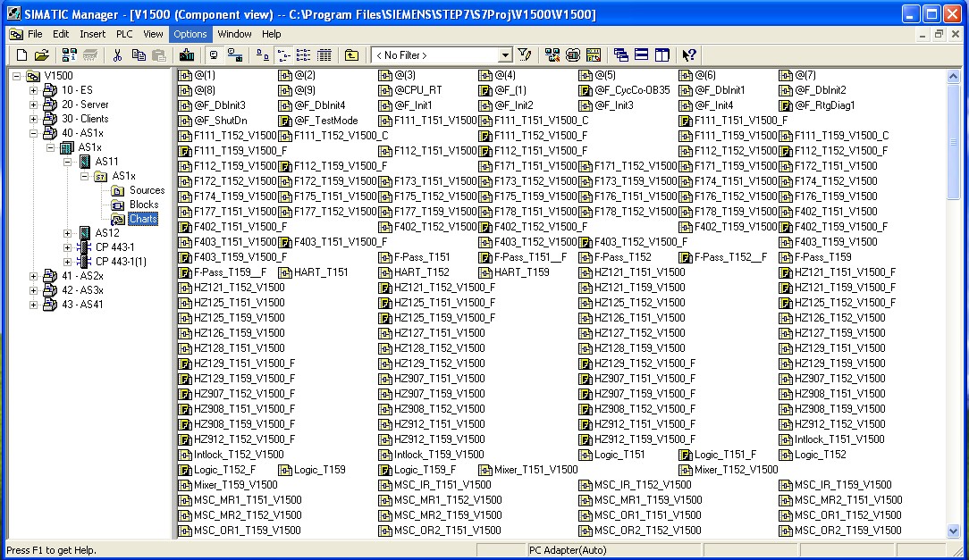Click the Tile windows vertically icon

(661, 55)
